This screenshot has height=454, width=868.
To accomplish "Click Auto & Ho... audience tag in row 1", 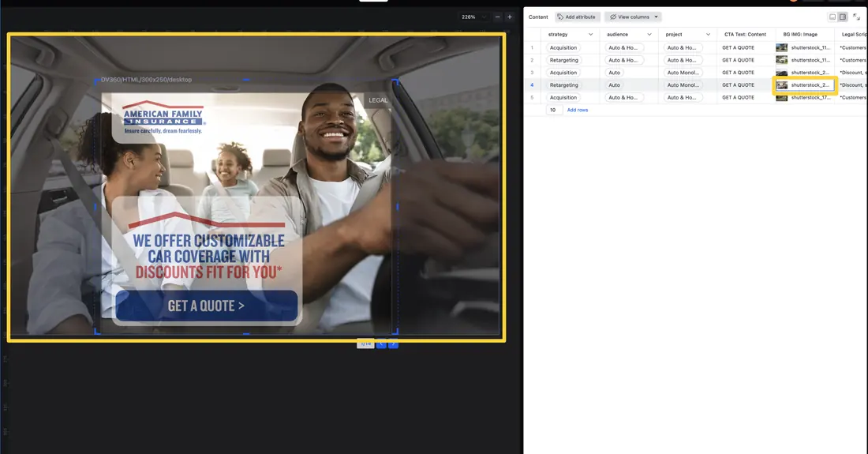I will coord(623,47).
